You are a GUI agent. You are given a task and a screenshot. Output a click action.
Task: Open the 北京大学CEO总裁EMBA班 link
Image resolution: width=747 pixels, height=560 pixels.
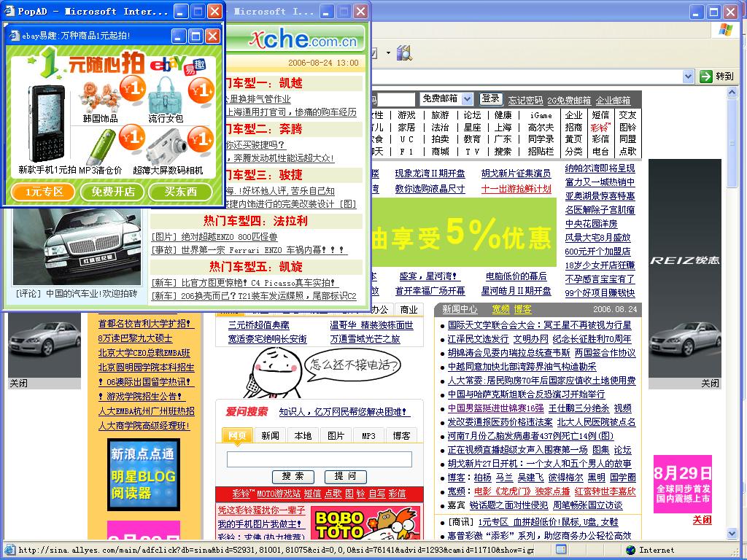(x=144, y=353)
